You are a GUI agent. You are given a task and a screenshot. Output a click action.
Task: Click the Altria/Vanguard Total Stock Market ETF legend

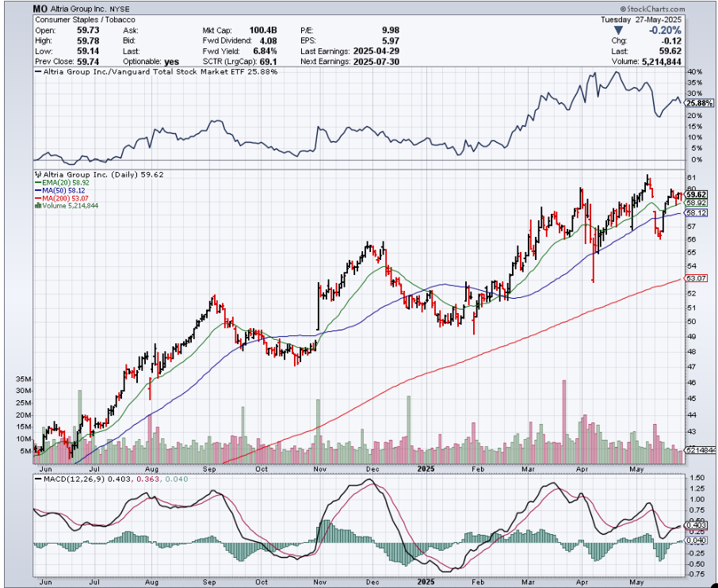(x=156, y=72)
